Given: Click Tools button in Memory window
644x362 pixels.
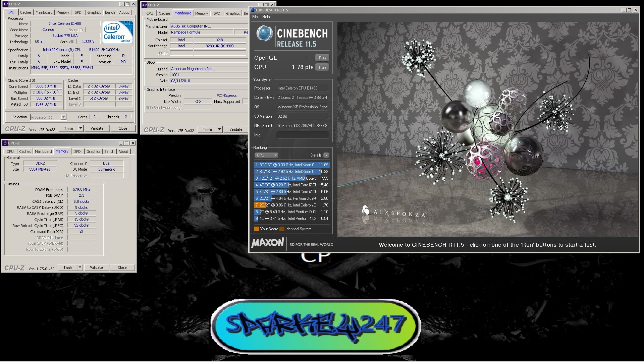Looking at the screenshot, I should click(x=68, y=267).
